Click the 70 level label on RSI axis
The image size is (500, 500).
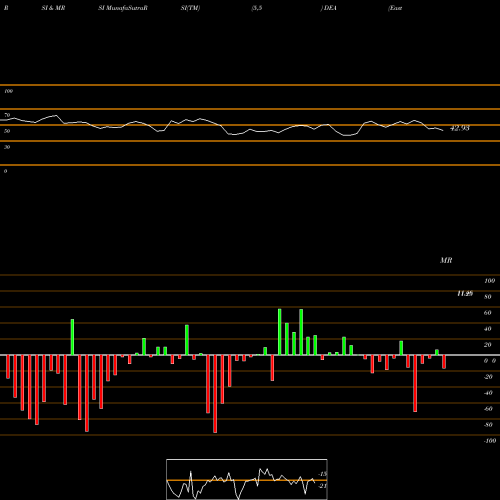(7, 115)
